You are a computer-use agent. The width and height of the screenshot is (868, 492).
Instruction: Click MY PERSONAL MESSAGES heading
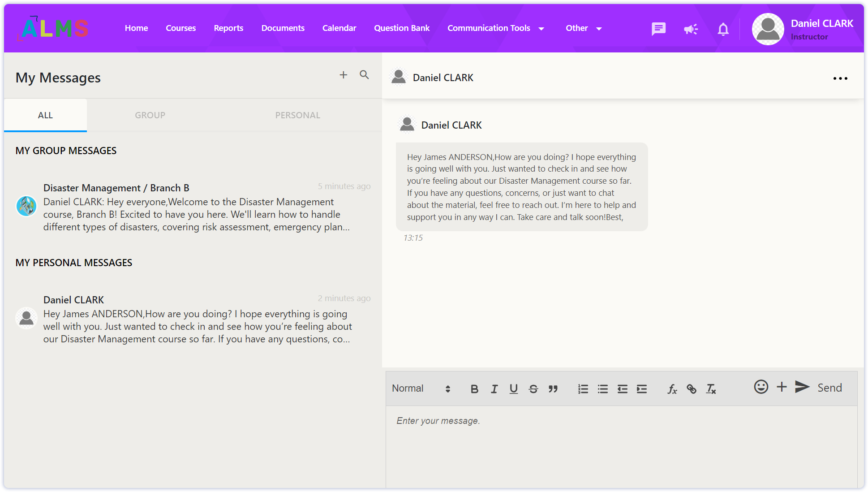(x=74, y=263)
